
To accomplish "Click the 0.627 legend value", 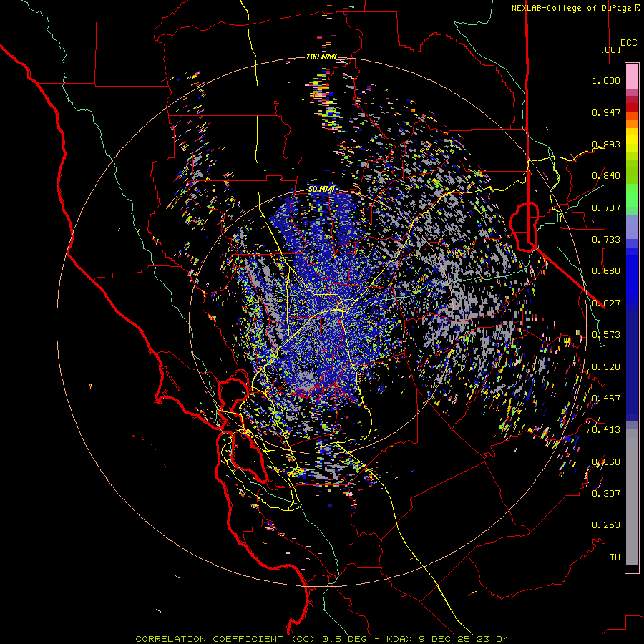I will tap(606, 303).
